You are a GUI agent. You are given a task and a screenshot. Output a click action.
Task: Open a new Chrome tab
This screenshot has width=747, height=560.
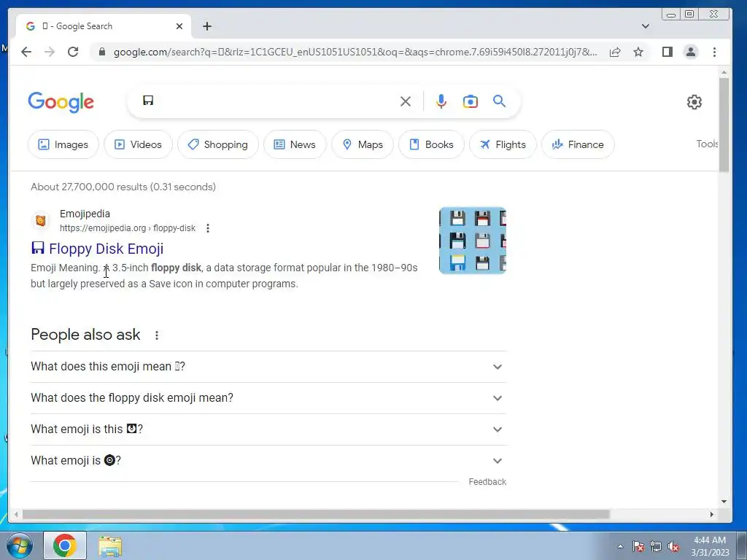tap(206, 26)
